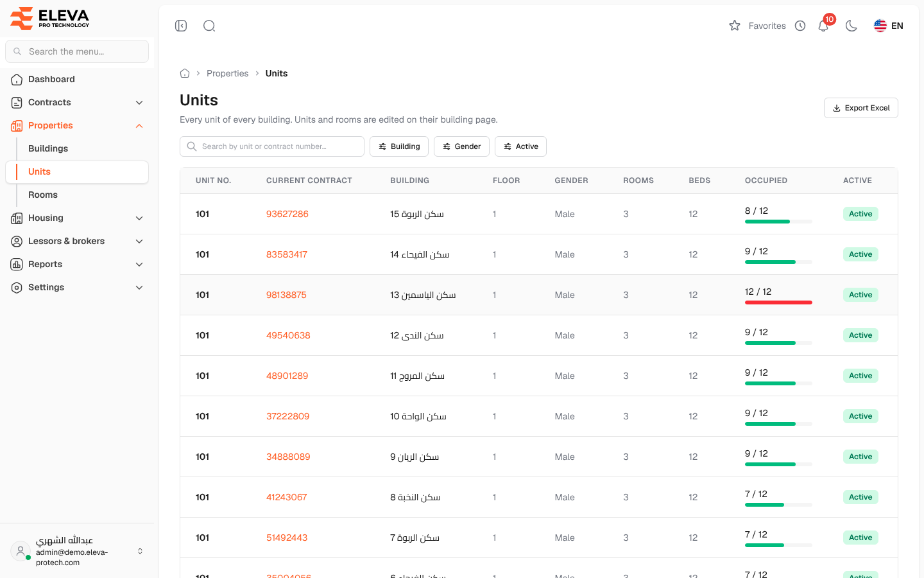
Task: Open Rooms submenu item
Action: (x=77, y=195)
